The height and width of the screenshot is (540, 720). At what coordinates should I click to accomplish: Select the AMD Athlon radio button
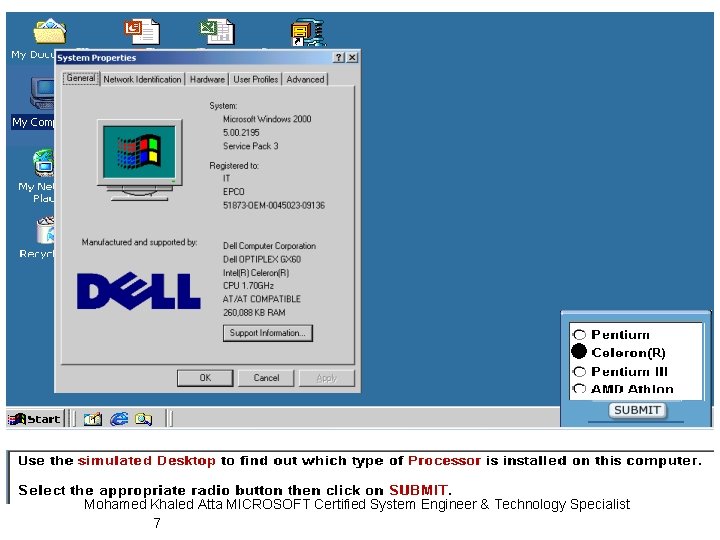click(x=579, y=389)
